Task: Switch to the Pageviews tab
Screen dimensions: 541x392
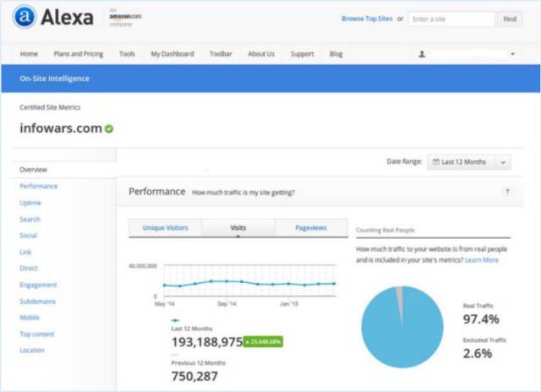Action: click(311, 227)
